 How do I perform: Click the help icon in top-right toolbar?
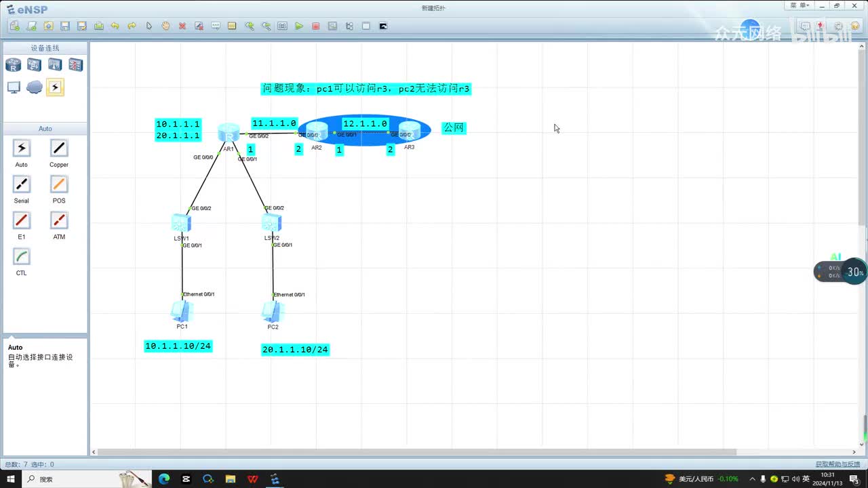point(855,26)
